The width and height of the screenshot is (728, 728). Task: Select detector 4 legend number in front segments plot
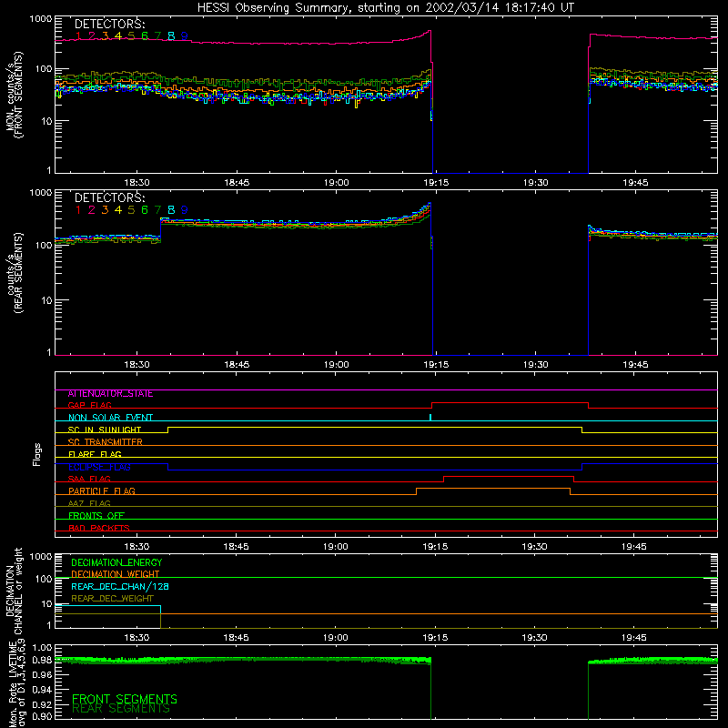(x=118, y=35)
